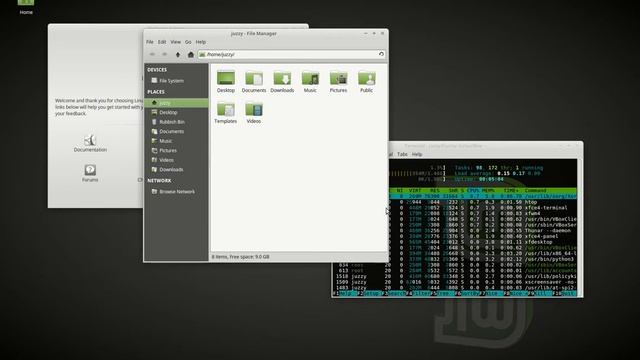Select juzzy home in Places sidebar

(x=176, y=103)
